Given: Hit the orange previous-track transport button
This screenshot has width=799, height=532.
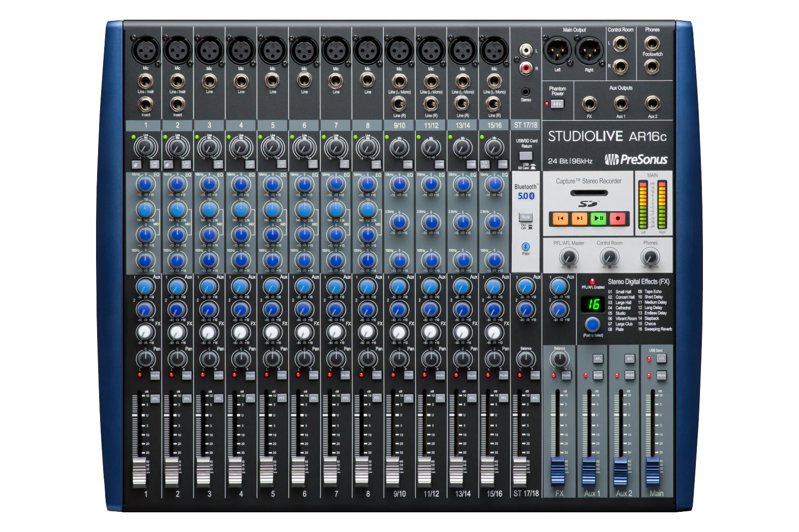Looking at the screenshot, I should pos(560,218).
